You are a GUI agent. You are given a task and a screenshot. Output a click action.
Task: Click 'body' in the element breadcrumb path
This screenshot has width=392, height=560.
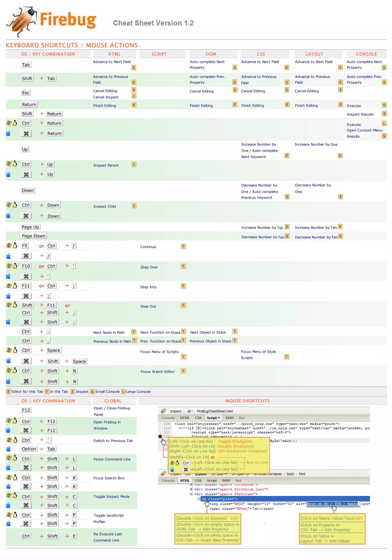click(x=290, y=474)
